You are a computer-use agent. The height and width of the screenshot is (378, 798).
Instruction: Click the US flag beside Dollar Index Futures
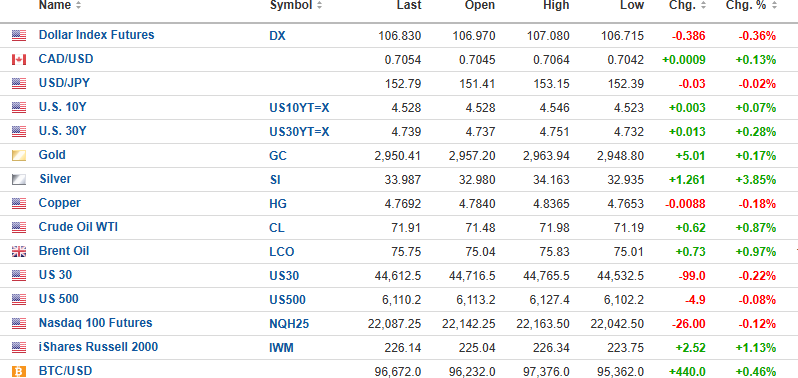19,36
